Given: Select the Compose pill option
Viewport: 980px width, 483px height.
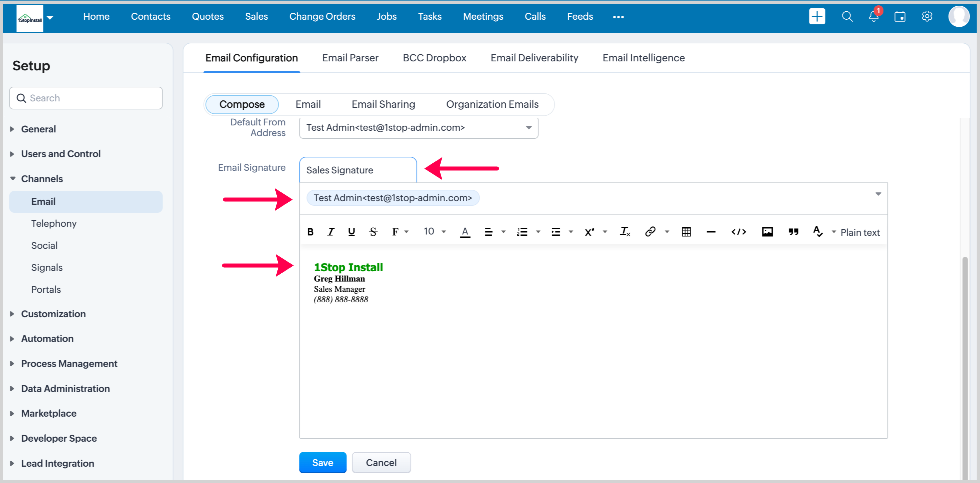Looking at the screenshot, I should pyautogui.click(x=242, y=104).
